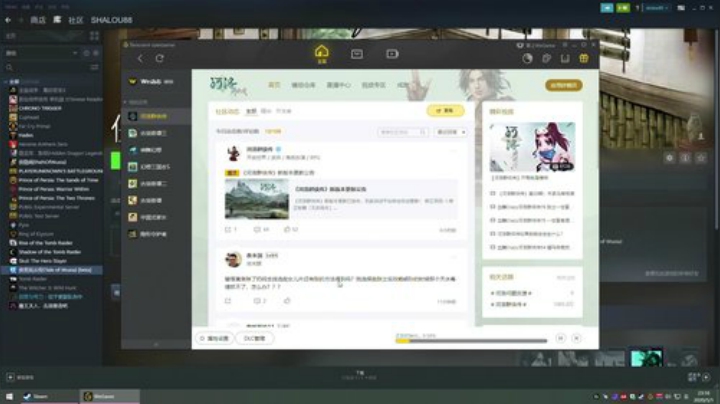Select the second game page nav tab

[x=303, y=85]
